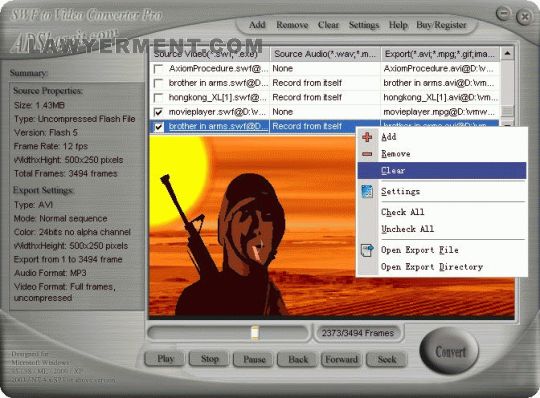Select the AxiomProcedure.swf source file cell

(218, 69)
